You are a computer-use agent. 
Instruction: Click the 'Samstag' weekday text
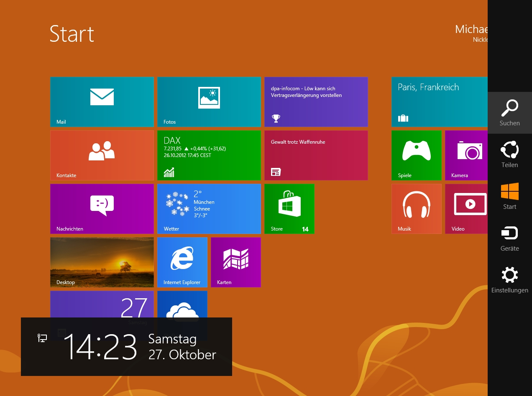(172, 339)
